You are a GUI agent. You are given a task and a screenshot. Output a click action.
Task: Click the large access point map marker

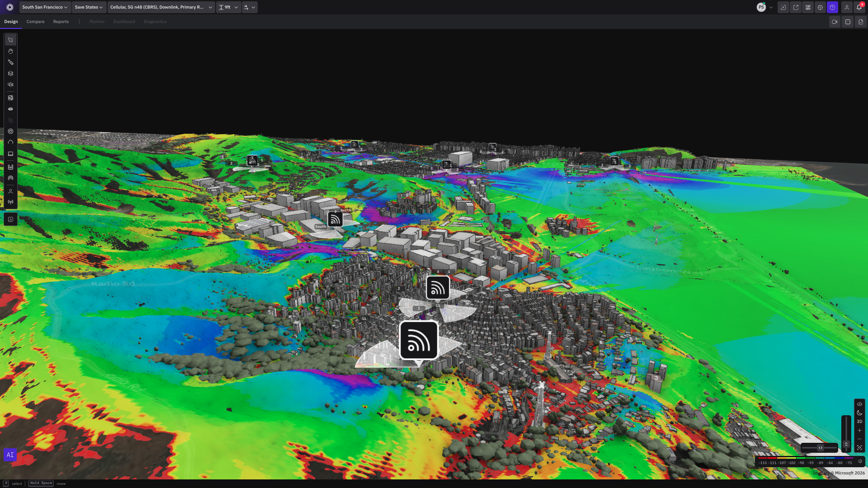[x=419, y=340]
